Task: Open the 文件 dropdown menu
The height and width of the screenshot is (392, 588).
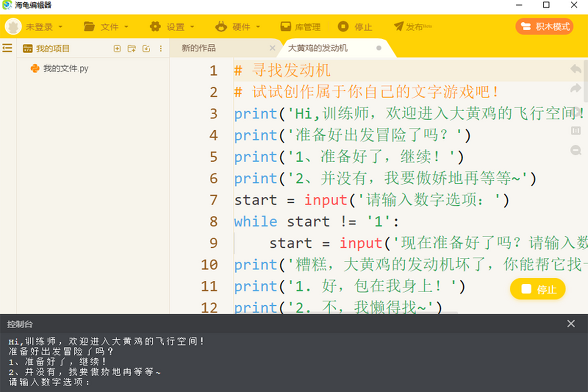Action: click(x=106, y=27)
